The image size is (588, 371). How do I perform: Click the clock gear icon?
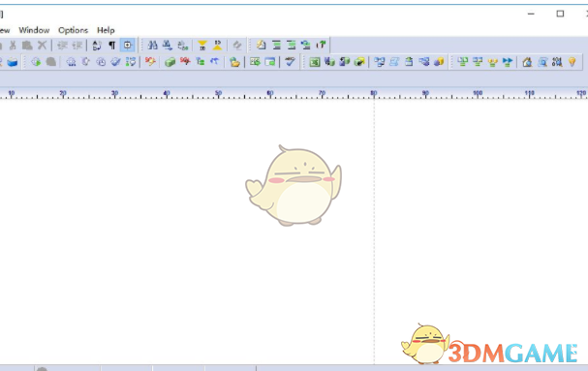[101, 62]
